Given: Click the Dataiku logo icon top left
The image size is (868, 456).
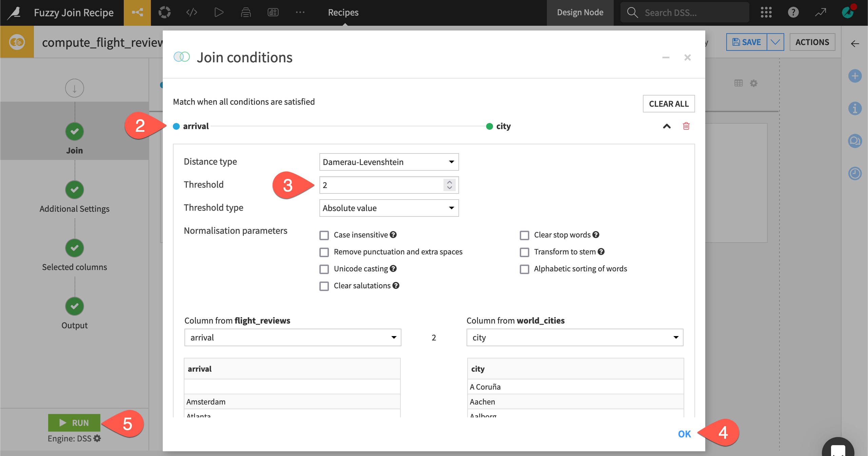Looking at the screenshot, I should point(14,12).
